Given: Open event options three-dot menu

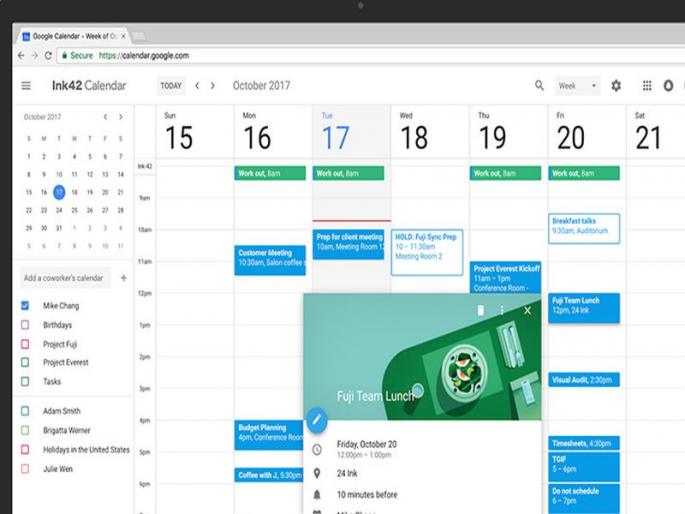Looking at the screenshot, I should 502,310.
